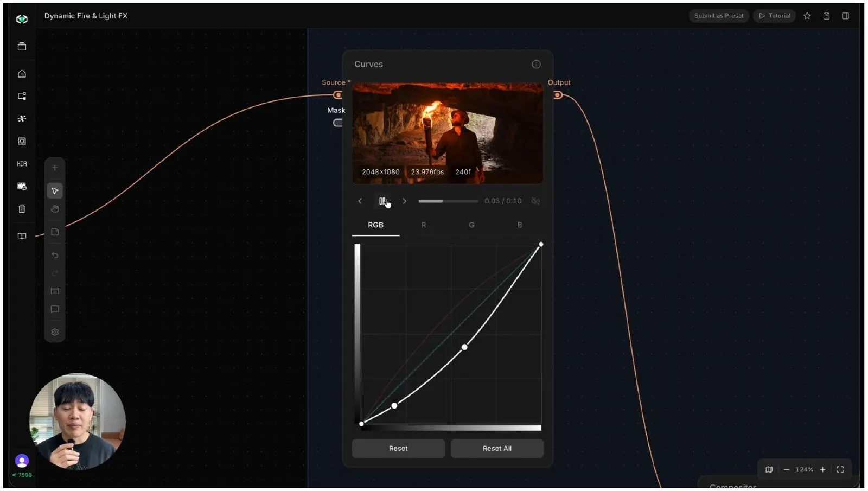This screenshot has width=868, height=491.
Task: Switch to the B channel tab
Action: (520, 225)
